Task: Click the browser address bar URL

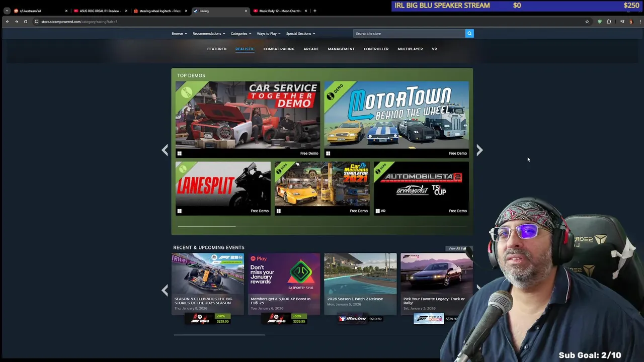Action: coord(79,22)
